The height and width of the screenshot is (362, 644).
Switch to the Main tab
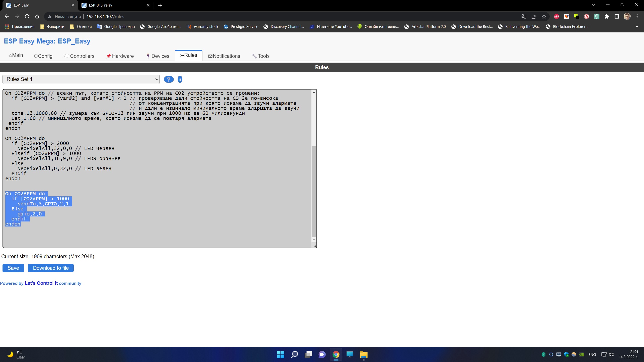coord(16,55)
